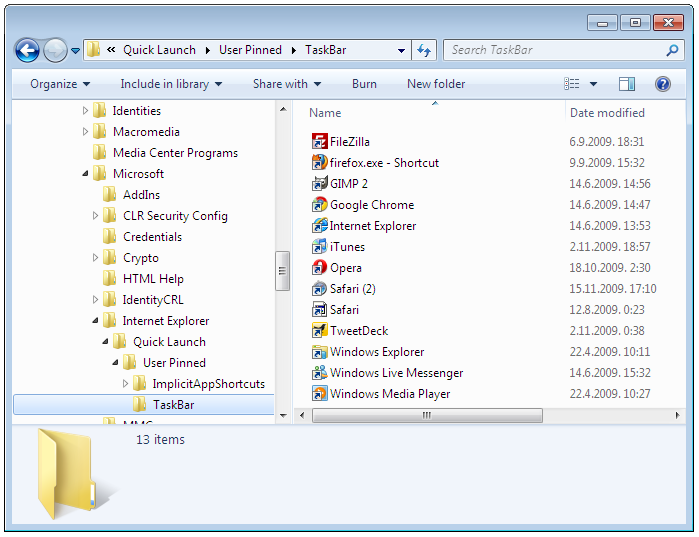The image size is (699, 537).
Task: Navigate to User Pinned breadcrumb
Action: (x=250, y=50)
